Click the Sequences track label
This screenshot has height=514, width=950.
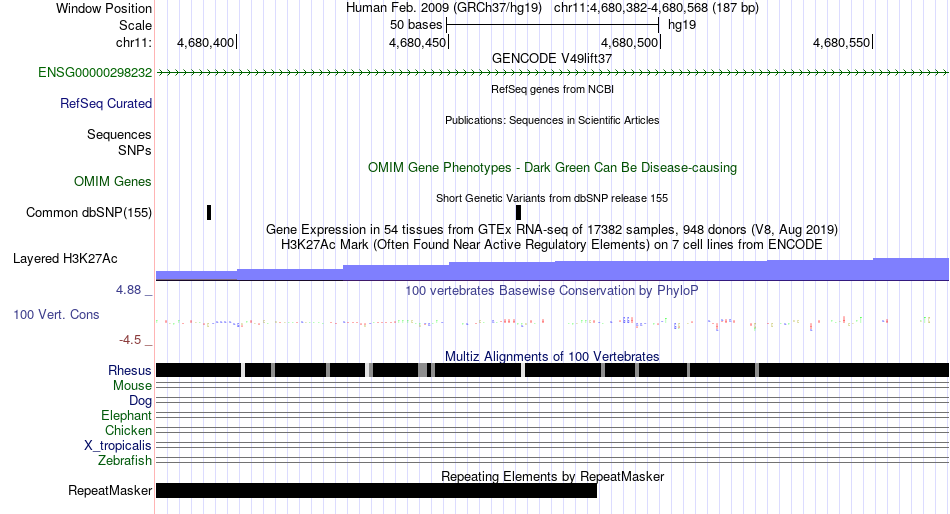coord(119,135)
